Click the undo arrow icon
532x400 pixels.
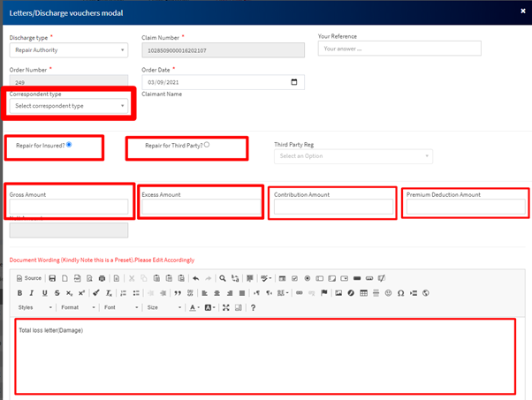pos(195,278)
